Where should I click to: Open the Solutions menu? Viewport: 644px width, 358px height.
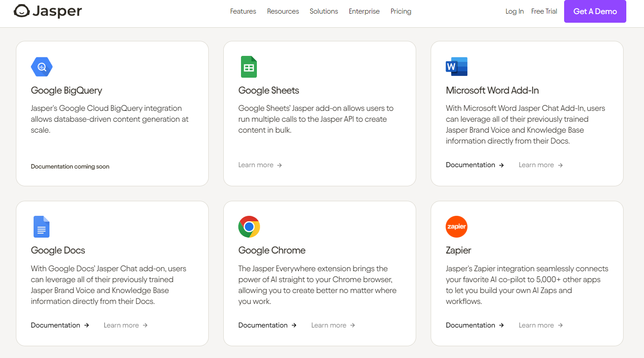coord(324,11)
